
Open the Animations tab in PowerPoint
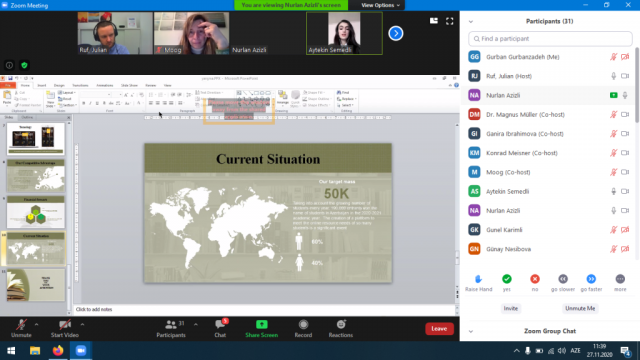pyautogui.click(x=104, y=86)
